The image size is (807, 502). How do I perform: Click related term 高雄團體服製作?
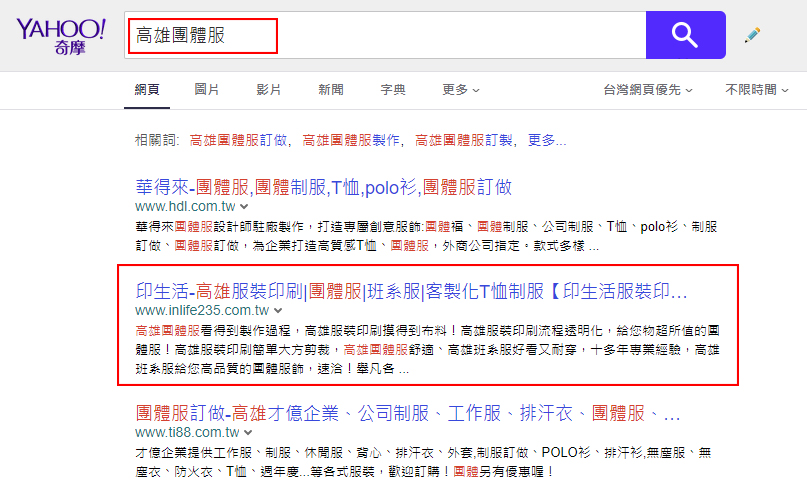351,140
